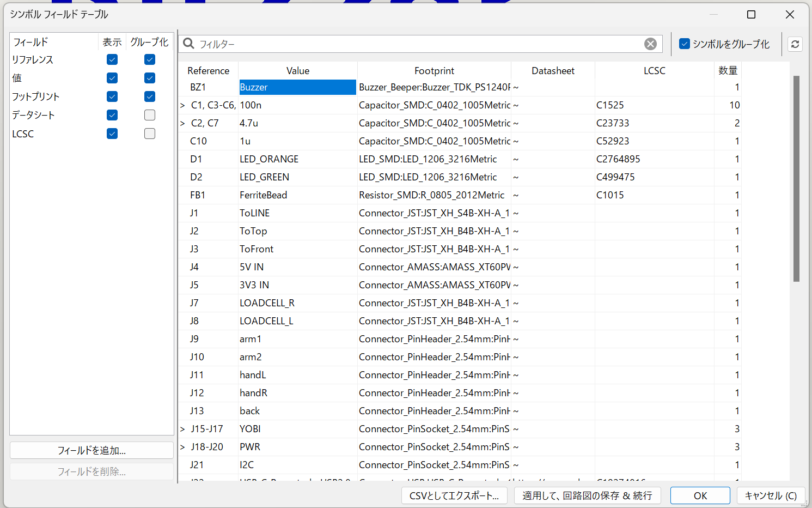The width and height of the screenshot is (812, 508).
Task: Expand the C1, C3-C6 group row
Action: 183,105
